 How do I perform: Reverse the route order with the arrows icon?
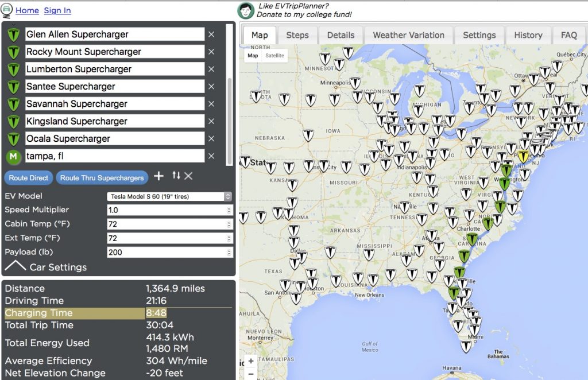point(176,175)
